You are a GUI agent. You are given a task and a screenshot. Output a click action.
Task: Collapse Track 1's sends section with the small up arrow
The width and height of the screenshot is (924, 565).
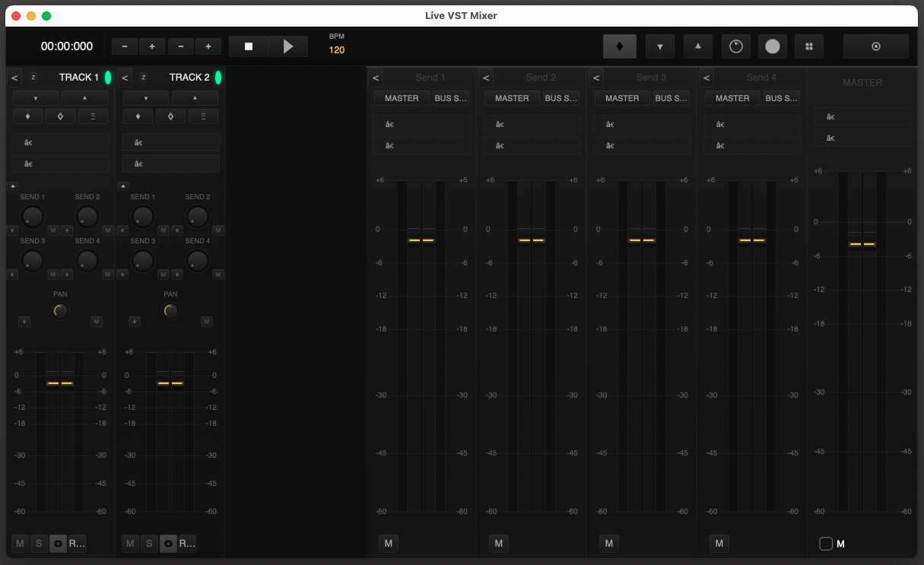(13, 186)
